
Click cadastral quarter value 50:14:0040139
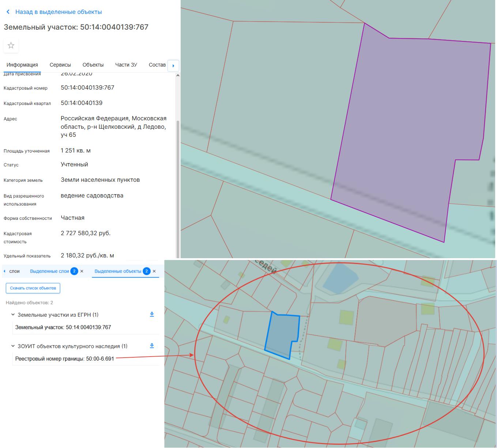82,103
